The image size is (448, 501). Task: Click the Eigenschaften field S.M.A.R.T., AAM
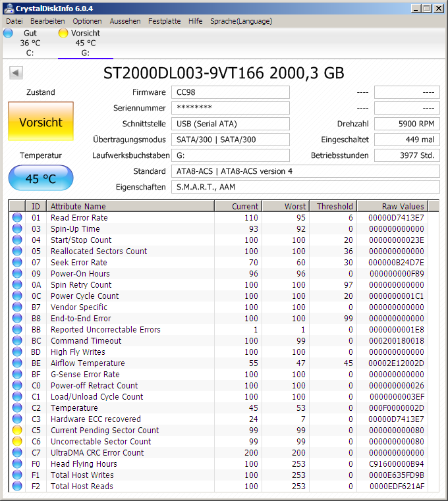(306, 187)
